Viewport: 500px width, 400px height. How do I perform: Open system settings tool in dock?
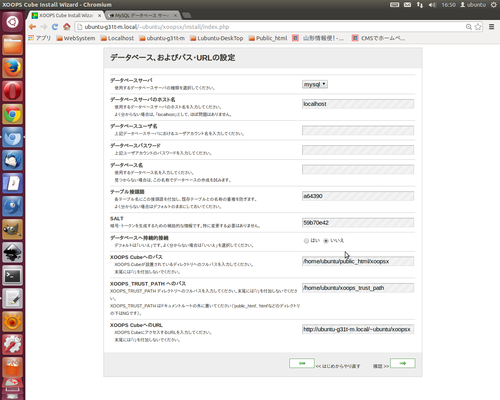click(x=13, y=345)
